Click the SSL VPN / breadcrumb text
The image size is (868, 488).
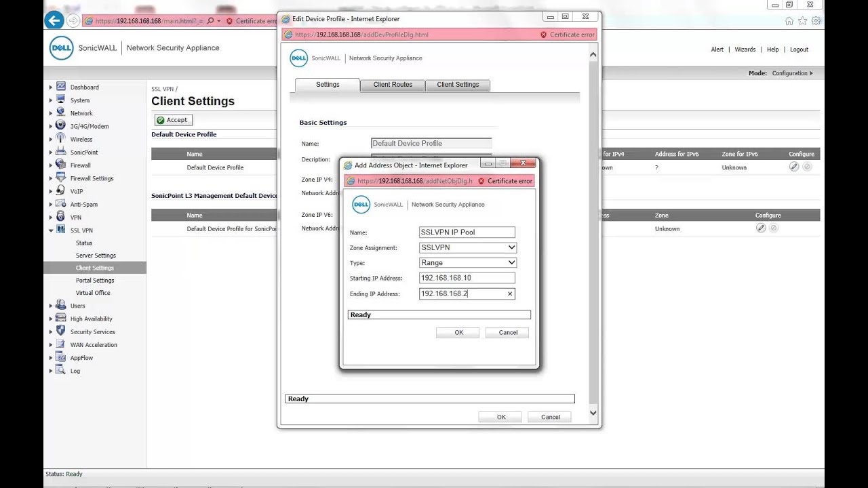pos(164,89)
